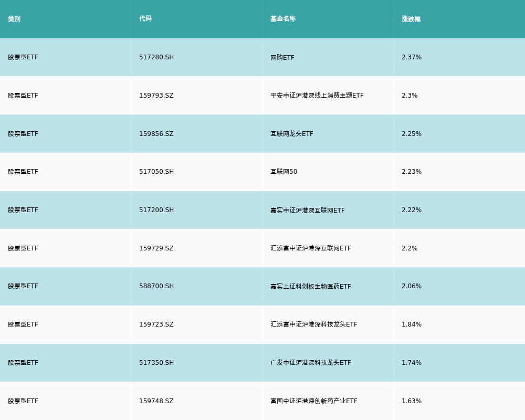
Task: Open 嘉实上证科创板生物医药ETF entry
Action: pos(310,286)
